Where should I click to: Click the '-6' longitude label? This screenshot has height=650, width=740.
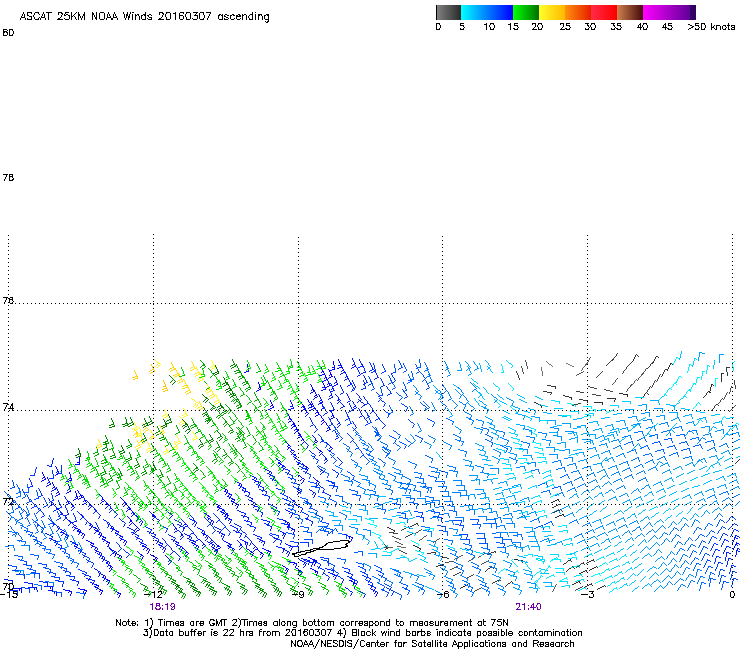pyautogui.click(x=443, y=595)
